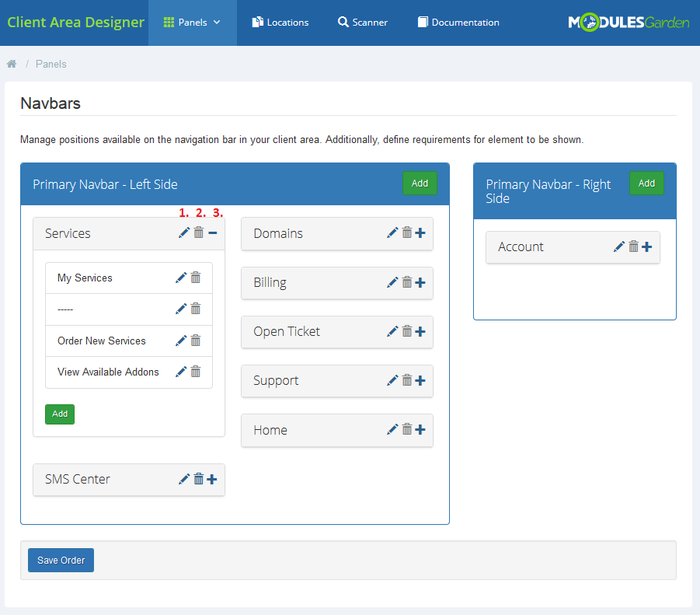This screenshot has height=615, width=700.
Task: Delete the dashed divider sub-item
Action: pos(196,309)
